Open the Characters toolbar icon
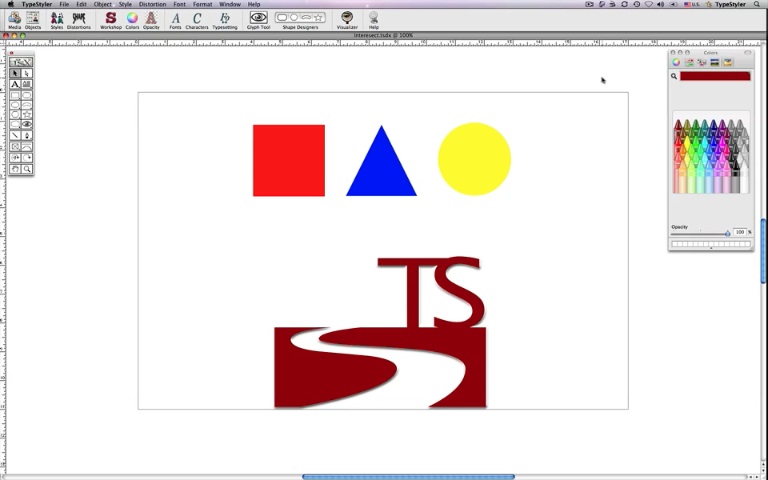 coord(197,20)
